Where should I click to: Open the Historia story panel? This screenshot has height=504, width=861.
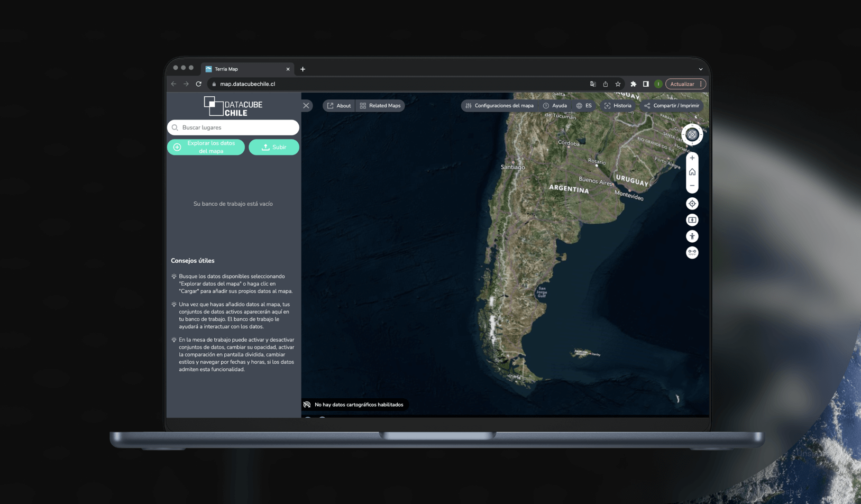tap(617, 106)
